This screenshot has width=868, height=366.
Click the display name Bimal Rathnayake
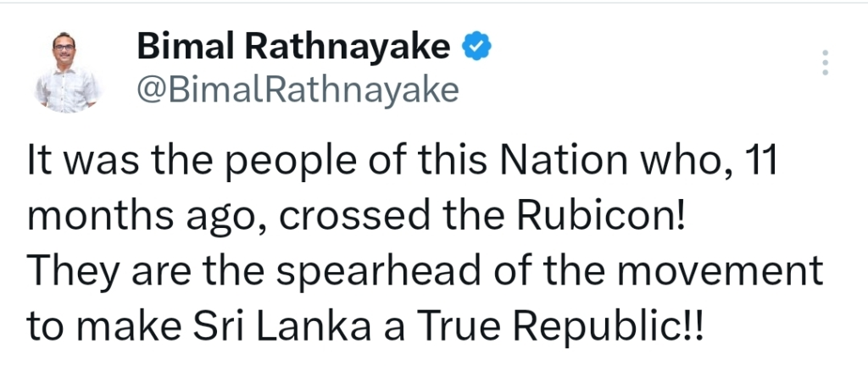coord(293,48)
